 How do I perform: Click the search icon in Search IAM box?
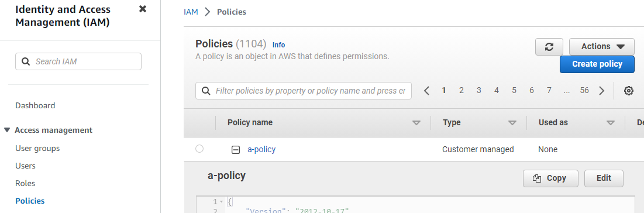[26, 61]
